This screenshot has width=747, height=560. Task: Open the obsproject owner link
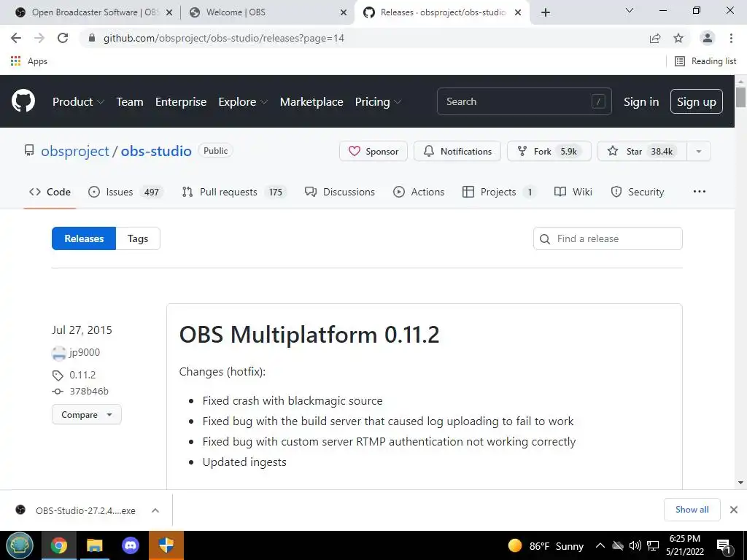pos(75,151)
